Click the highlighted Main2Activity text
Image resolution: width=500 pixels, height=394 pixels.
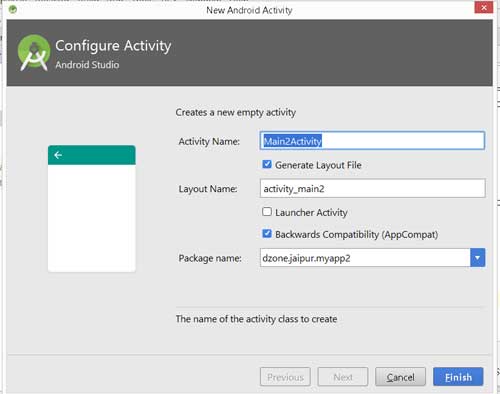(x=293, y=141)
